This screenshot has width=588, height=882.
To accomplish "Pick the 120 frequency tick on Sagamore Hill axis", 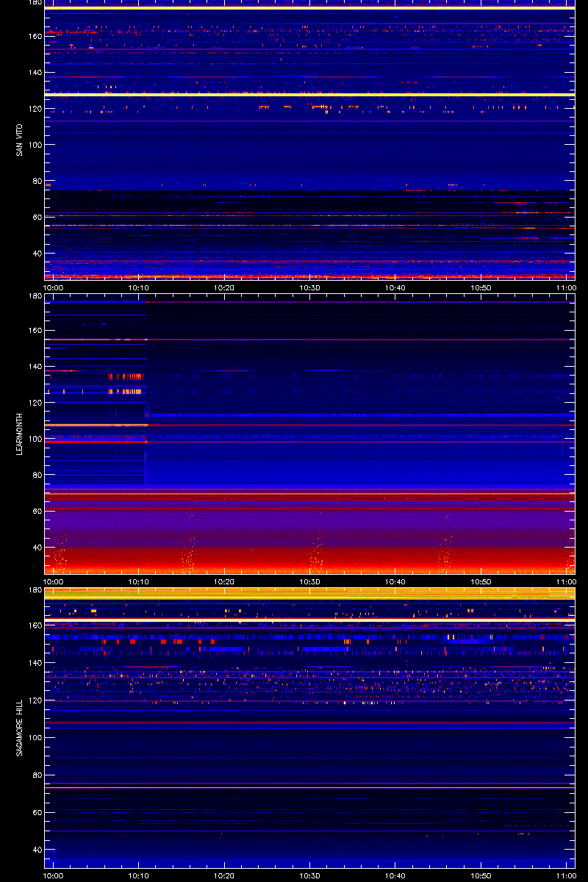I will [35, 700].
